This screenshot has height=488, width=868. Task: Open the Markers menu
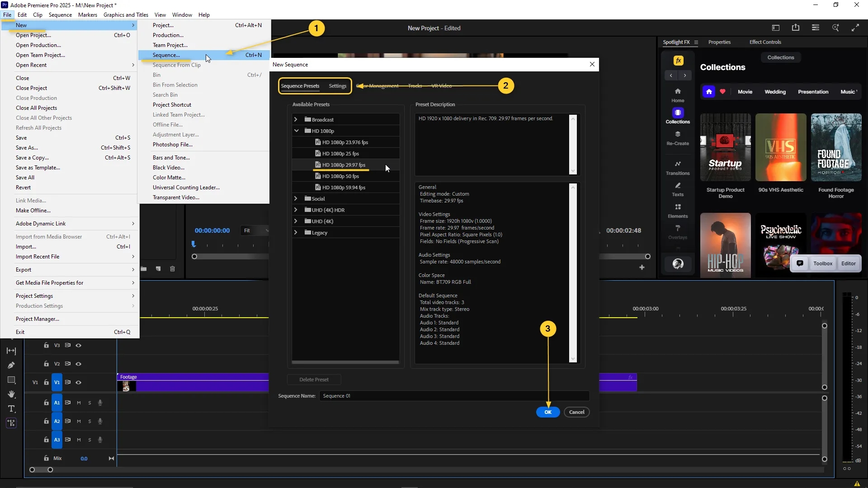87,14
